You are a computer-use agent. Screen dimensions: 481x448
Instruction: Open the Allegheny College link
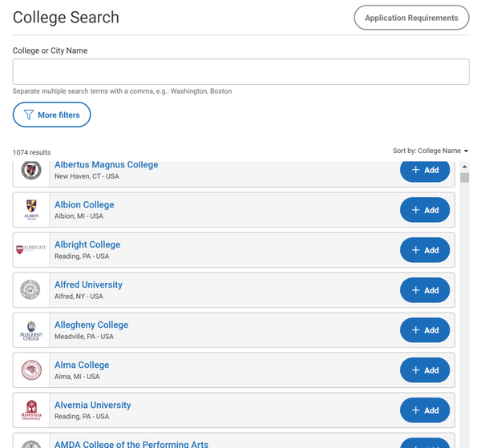[x=91, y=325]
